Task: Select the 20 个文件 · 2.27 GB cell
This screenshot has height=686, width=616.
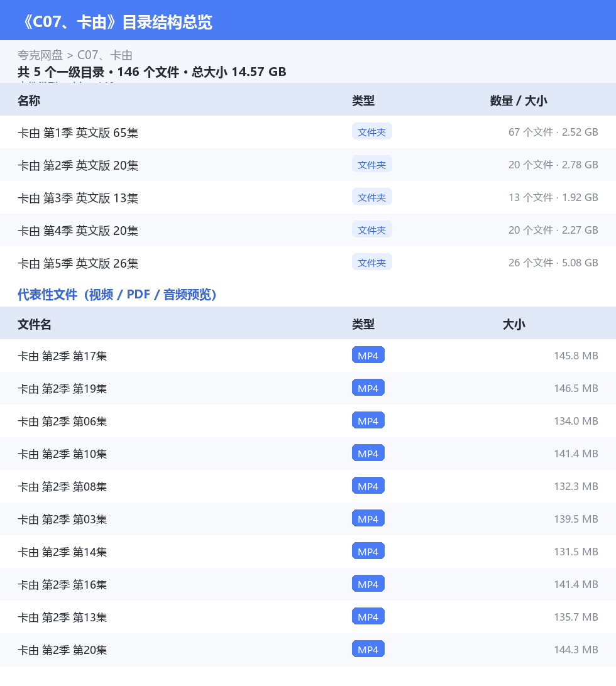Action: pos(553,230)
